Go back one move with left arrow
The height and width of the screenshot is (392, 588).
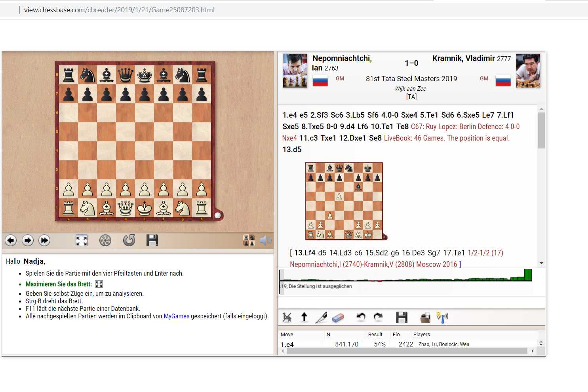tap(11, 240)
